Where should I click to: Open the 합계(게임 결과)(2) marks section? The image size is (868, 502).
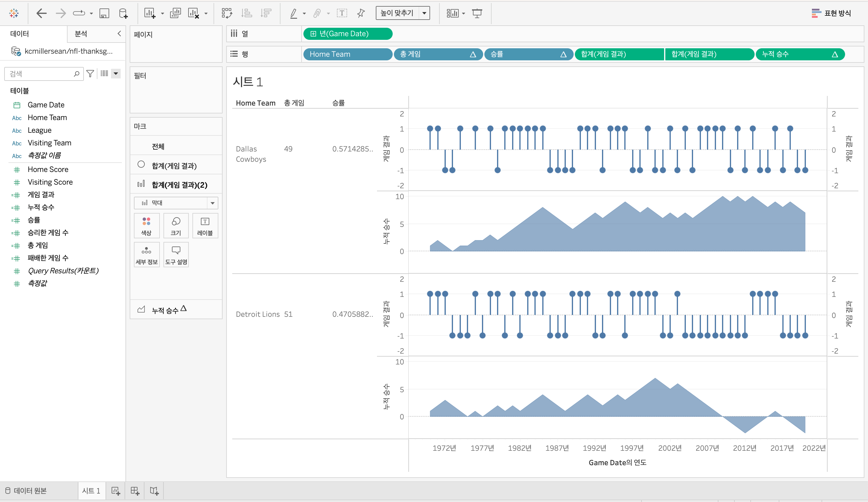176,185
